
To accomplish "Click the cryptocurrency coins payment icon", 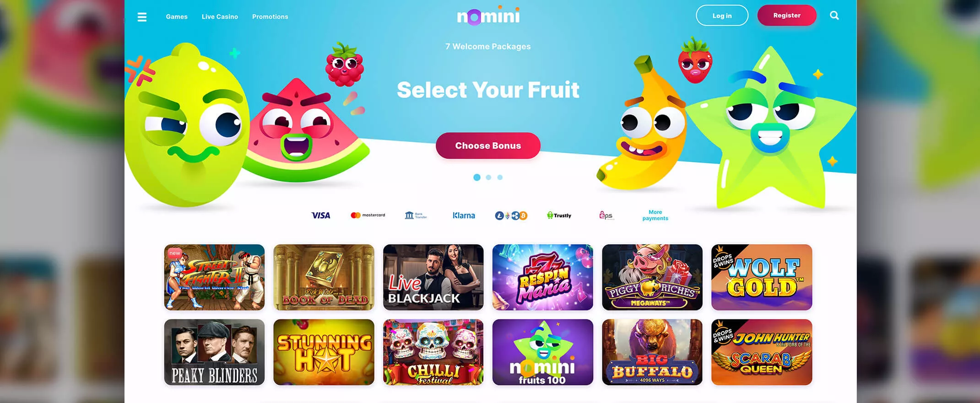I will (511, 215).
